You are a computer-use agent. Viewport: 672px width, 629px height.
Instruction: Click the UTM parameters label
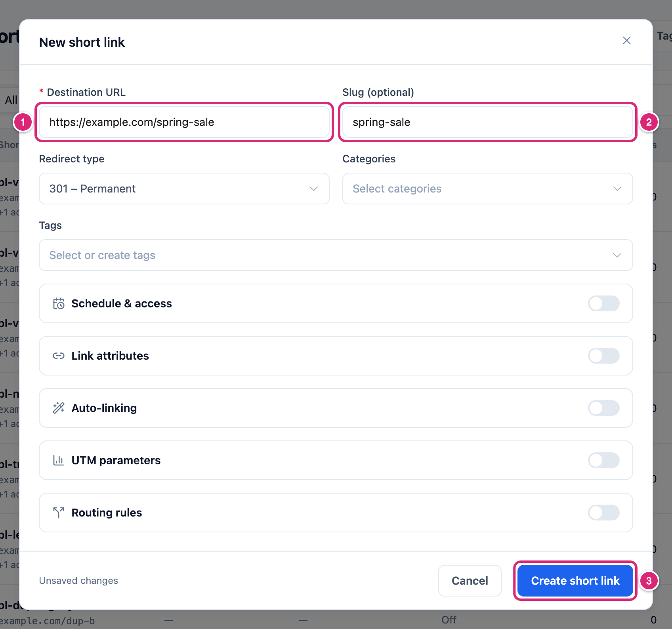116,460
